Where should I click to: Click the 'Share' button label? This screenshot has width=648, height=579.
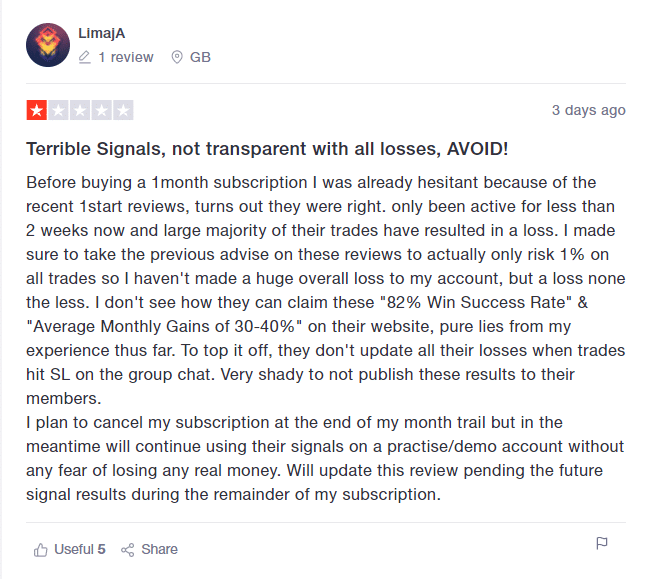tap(160, 549)
